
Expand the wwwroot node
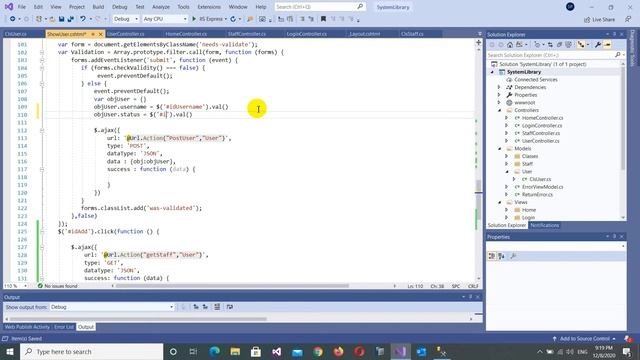click(x=499, y=102)
